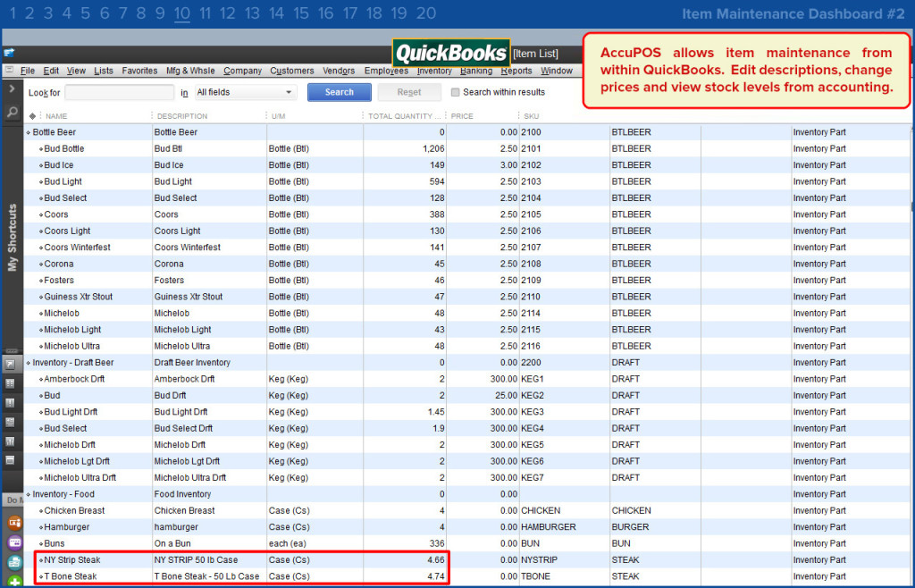The height and width of the screenshot is (588, 915).
Task: Open the Window menu
Action: tap(556, 71)
